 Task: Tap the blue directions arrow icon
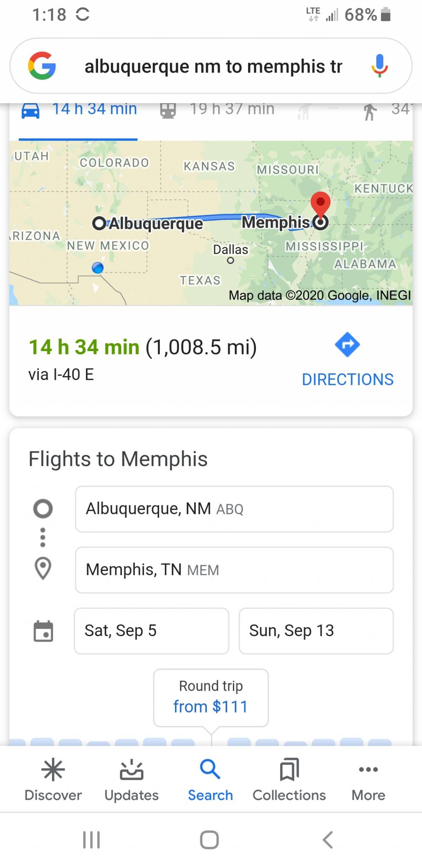pyautogui.click(x=347, y=344)
